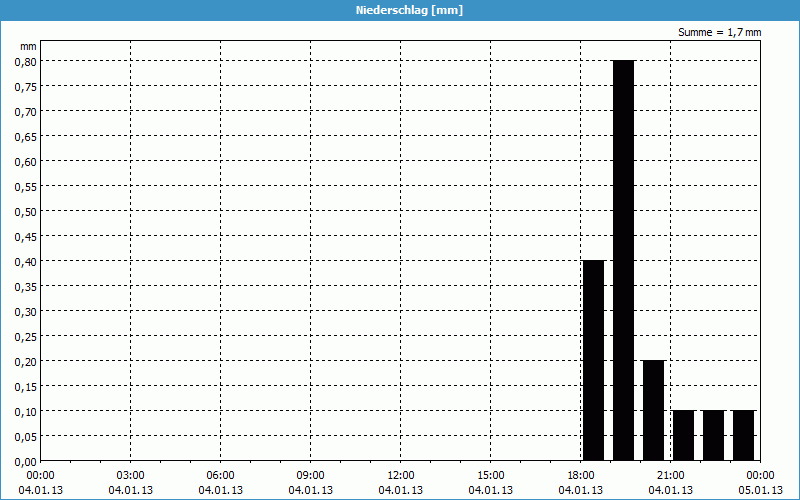Click the 15:00 time axis label
This screenshot has width=800, height=500.
point(491,476)
